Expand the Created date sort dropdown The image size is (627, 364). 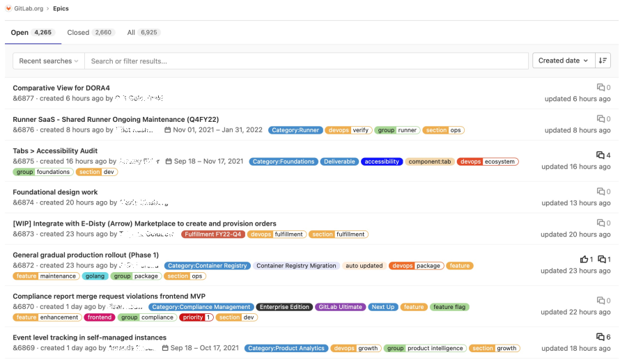coord(563,61)
